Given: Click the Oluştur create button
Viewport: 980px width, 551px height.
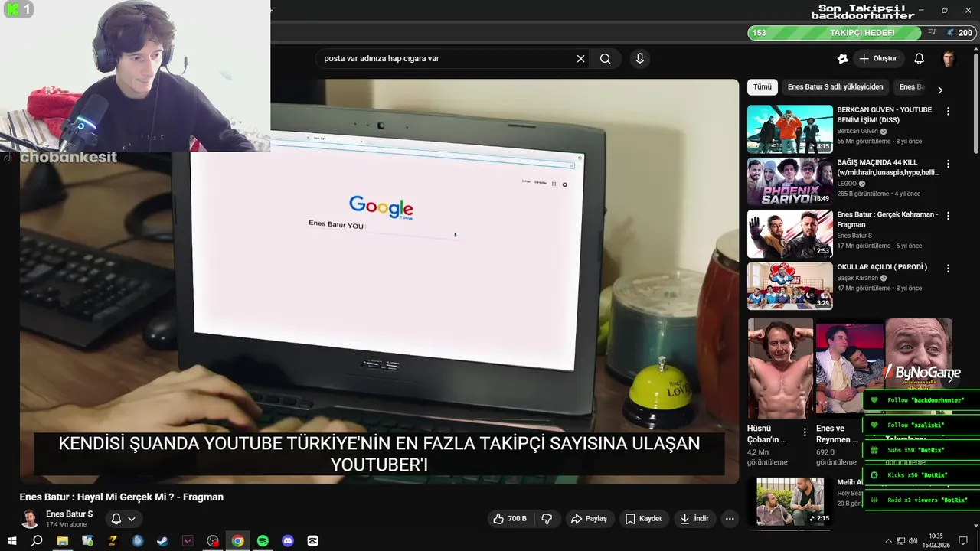Looking at the screenshot, I should coord(878,59).
